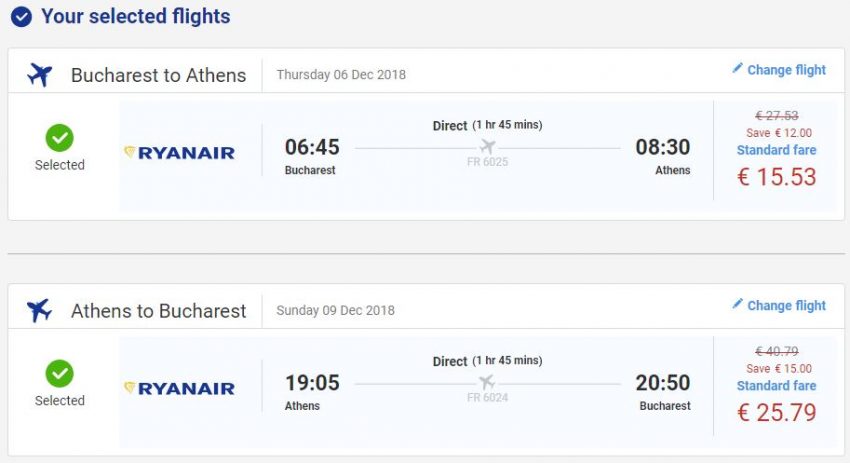Viewport: 850px width, 463px height.
Task: Select the € 25.79 price
Action: (776, 412)
